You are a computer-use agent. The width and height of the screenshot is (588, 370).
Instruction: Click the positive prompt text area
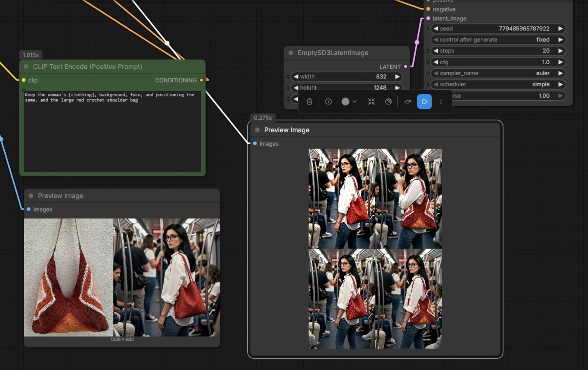[x=112, y=132]
